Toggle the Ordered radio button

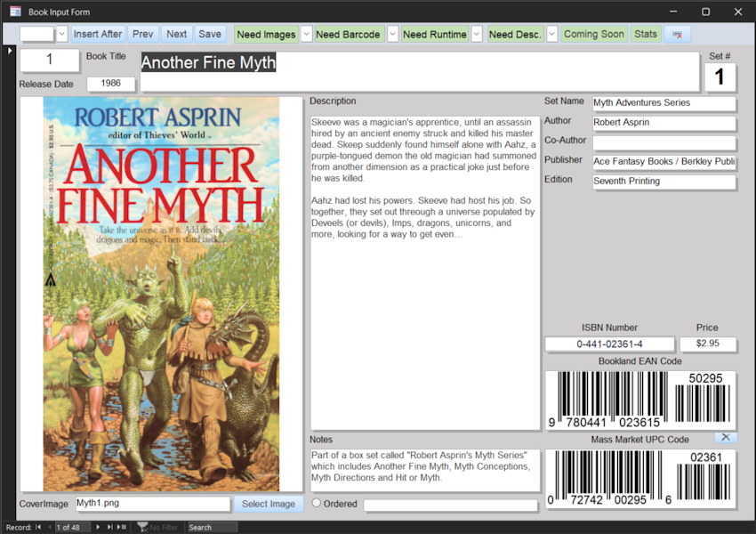(317, 503)
